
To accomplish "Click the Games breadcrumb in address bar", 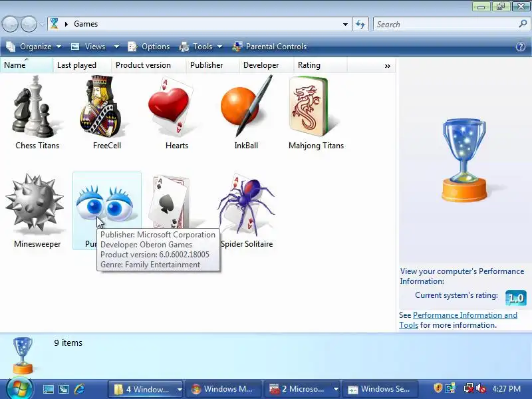I will [x=86, y=24].
